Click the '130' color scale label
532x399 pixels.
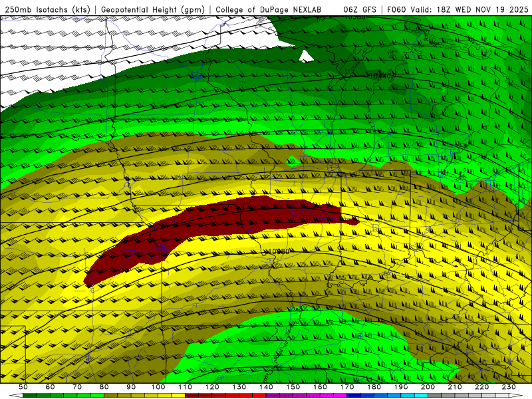(x=239, y=387)
